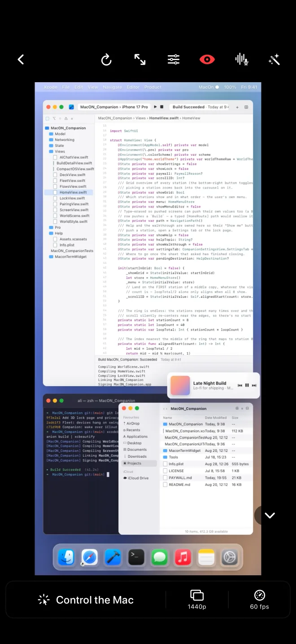
Task: Select README.md in Finder window
Action: coord(176,485)
